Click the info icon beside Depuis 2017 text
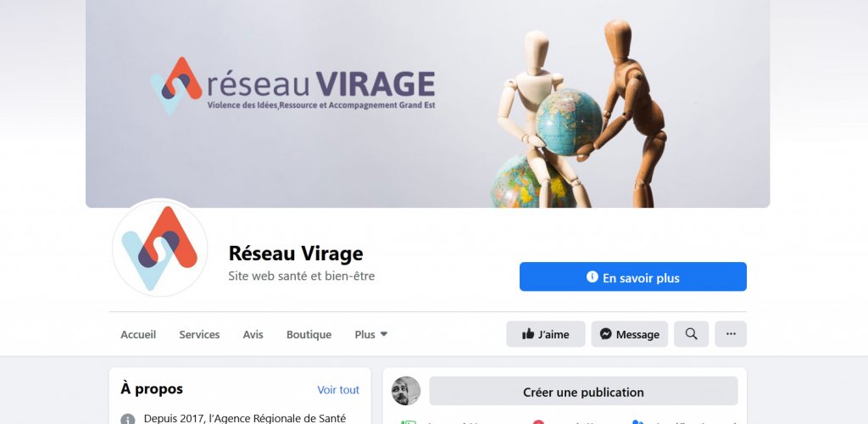Viewport: 868px width, 424px height. [x=128, y=419]
